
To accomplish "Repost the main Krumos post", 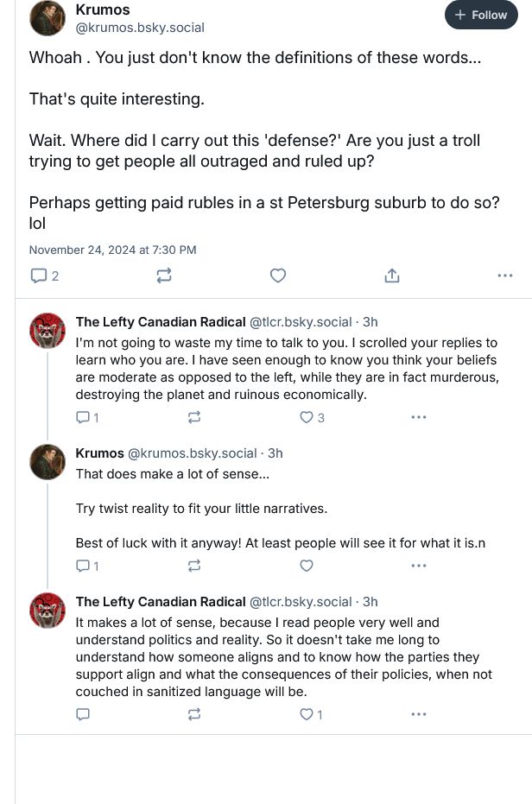I will pyautogui.click(x=163, y=275).
